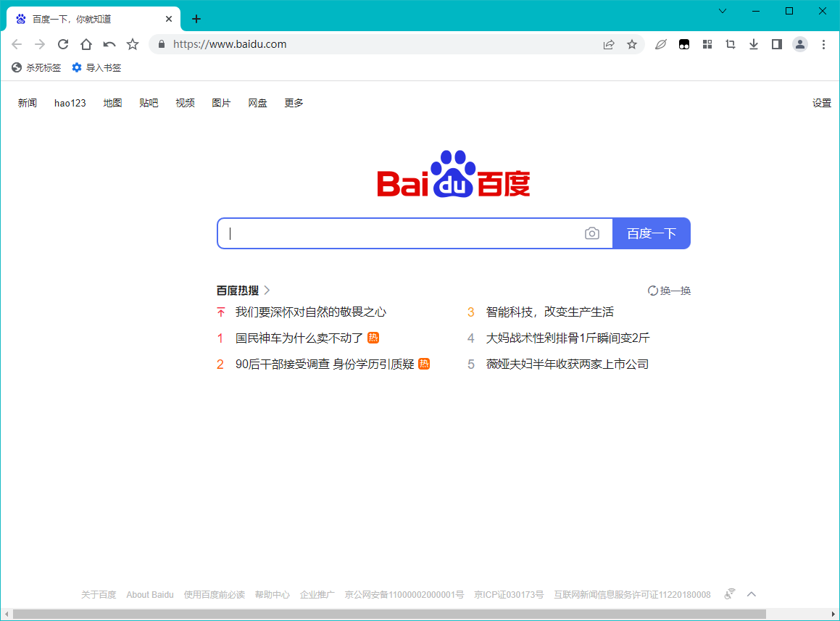Select the 百度一下，你就知道 tab
Screen dimensions: 840x621
click(x=93, y=20)
